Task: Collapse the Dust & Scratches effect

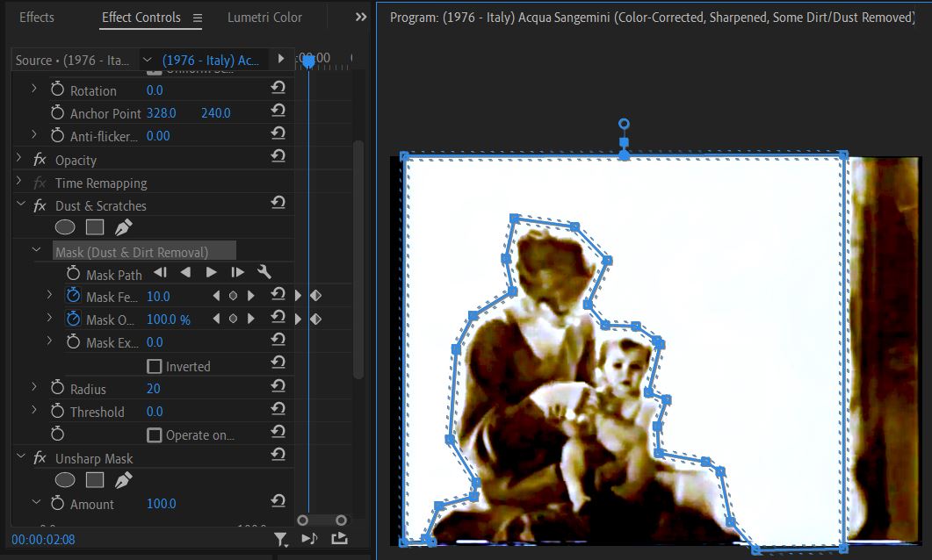Action: [21, 204]
